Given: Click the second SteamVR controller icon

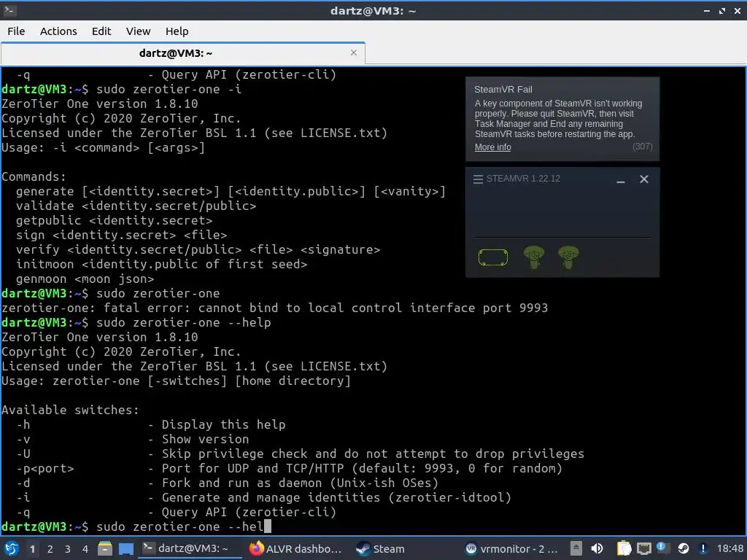Looking at the screenshot, I should click(568, 257).
